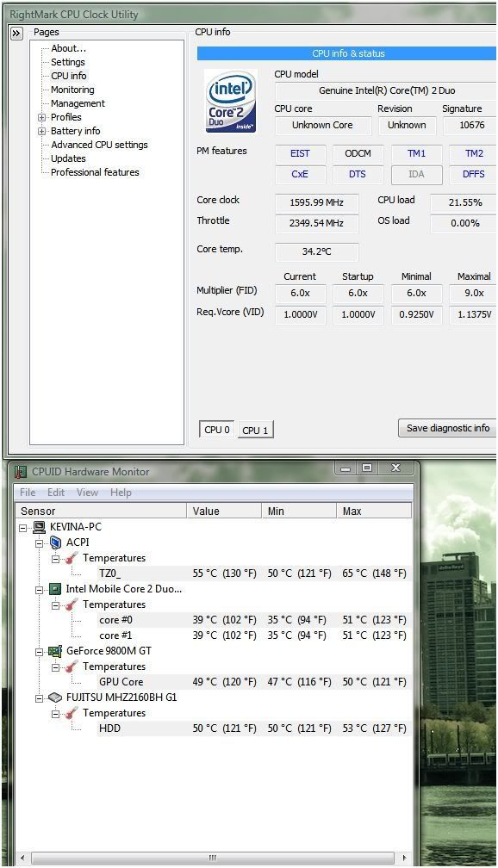Collapse Temperatures under GeForce 9800M GT
Viewport: 498px width, 868px height.
55,667
